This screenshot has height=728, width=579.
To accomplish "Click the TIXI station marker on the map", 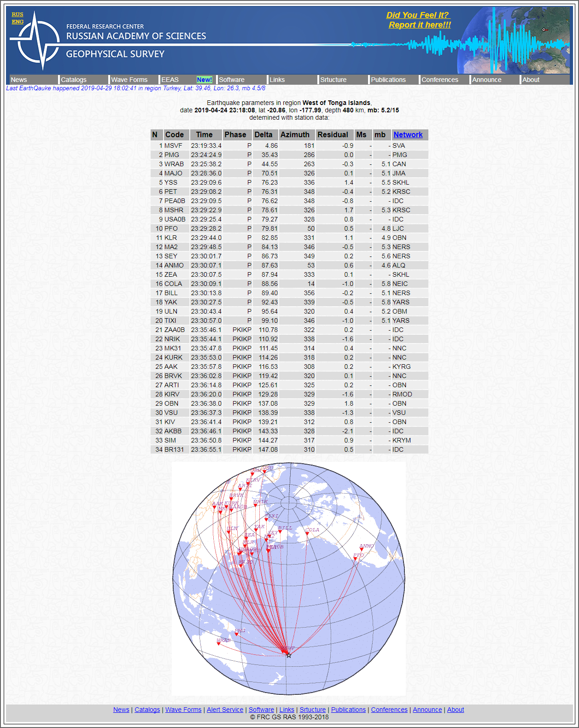I will coord(266,520).
